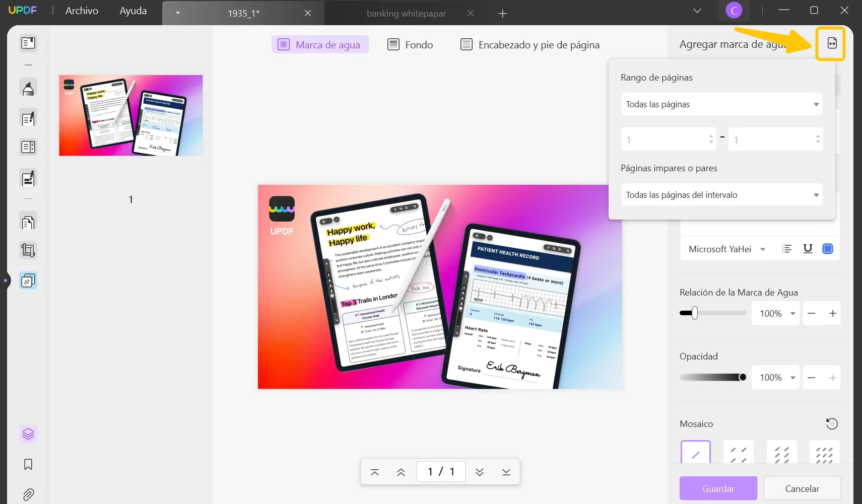Viewport: 862px width, 504px height.
Task: Expand the left panel handle dot
Action: click(6, 280)
